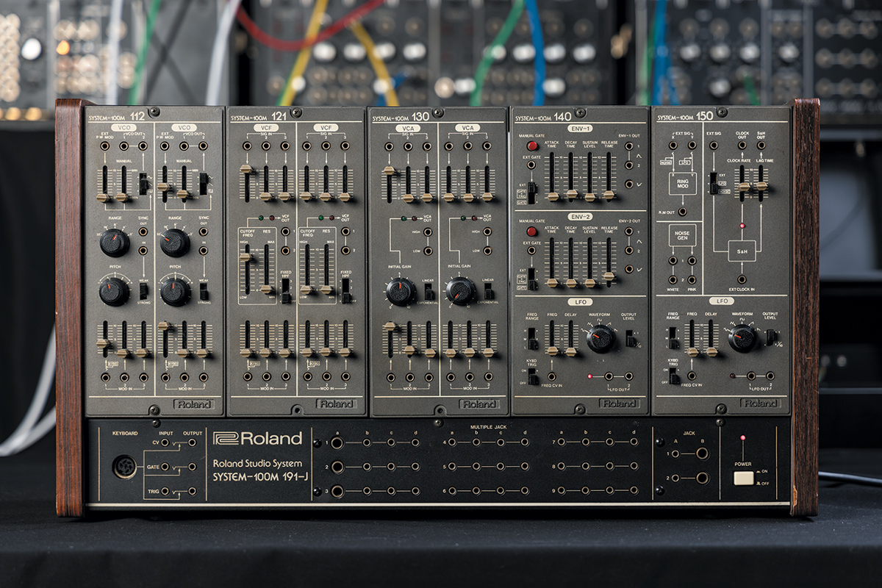The height and width of the screenshot is (588, 882).
Task: Turn the module 150 LFO Waveform knob
Action: [x=742, y=339]
